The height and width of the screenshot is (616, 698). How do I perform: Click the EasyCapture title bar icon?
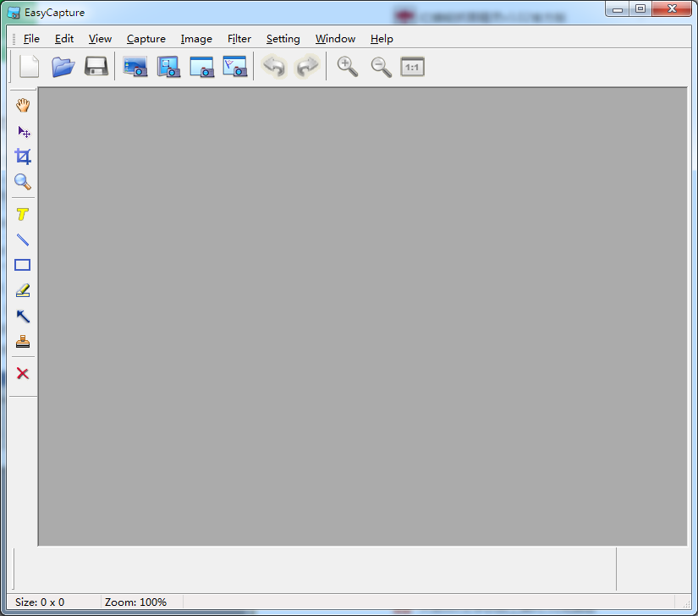point(14,13)
